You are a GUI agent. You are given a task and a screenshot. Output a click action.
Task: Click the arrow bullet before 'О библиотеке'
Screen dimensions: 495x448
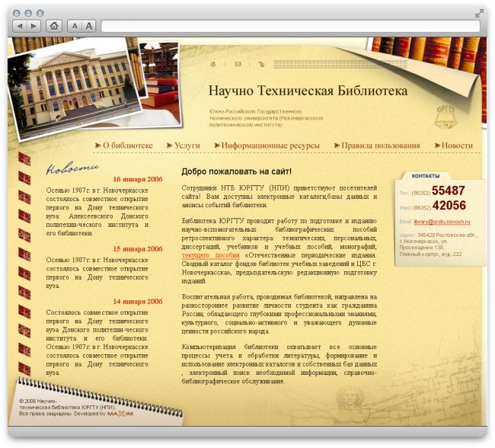pos(98,146)
